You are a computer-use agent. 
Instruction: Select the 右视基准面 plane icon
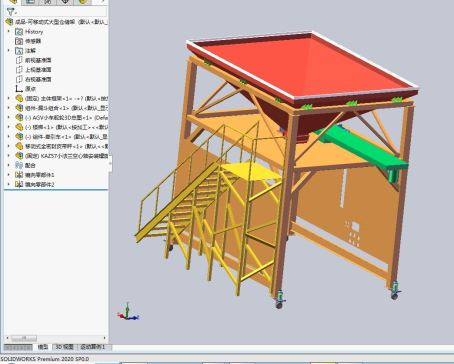coord(19,79)
